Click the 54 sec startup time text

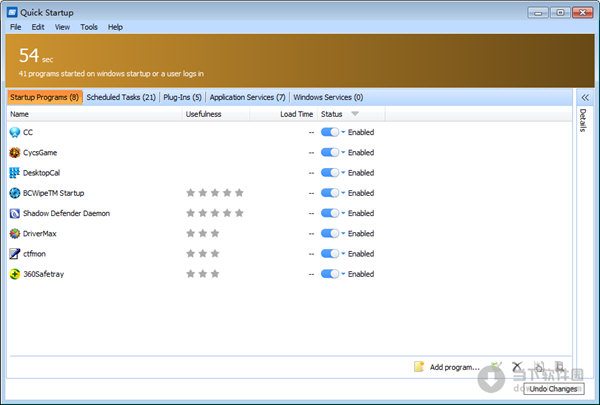click(36, 56)
